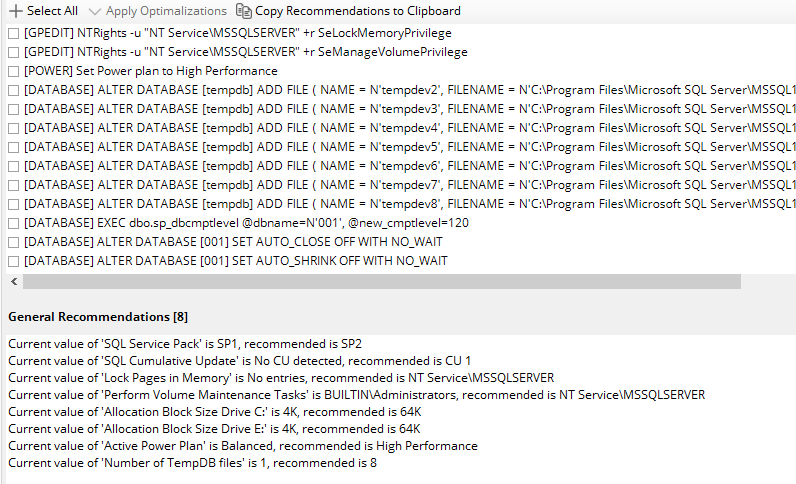Click the horizontal scrollbar left arrow
Viewport: 796px width, 484px height.
click(14, 281)
